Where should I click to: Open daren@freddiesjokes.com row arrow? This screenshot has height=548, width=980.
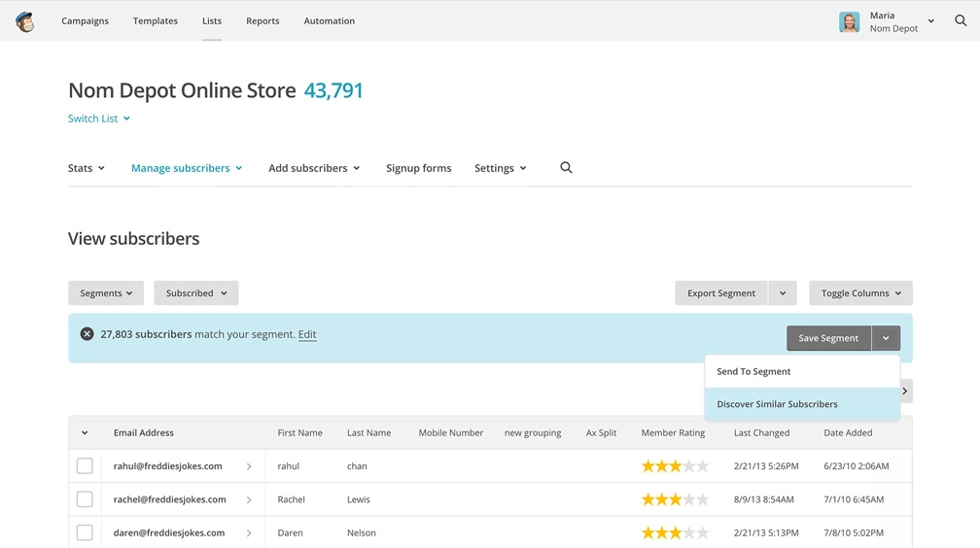click(249, 533)
